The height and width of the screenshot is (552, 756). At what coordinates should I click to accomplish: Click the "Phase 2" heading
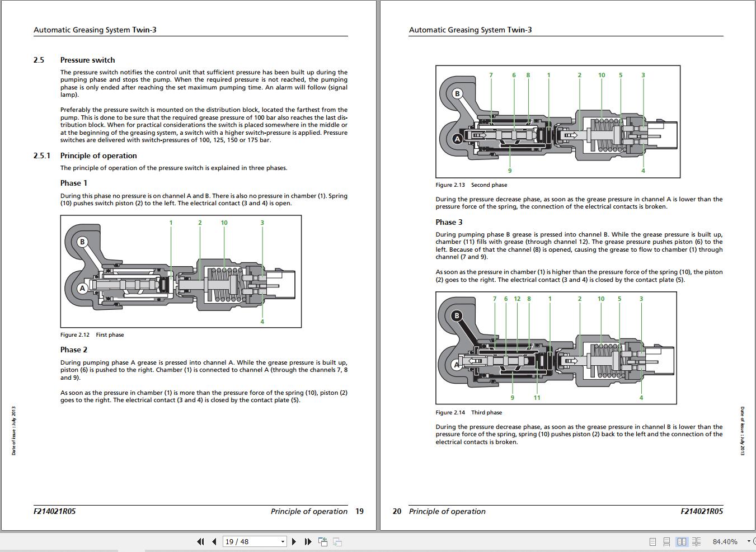pos(74,350)
